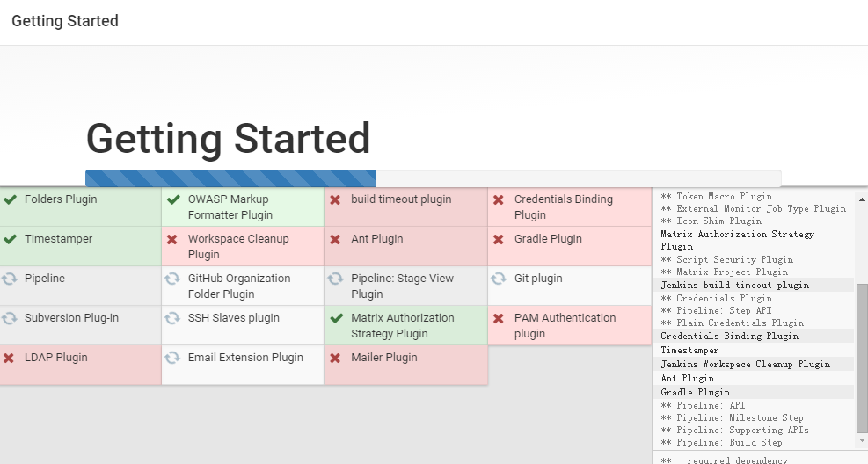Click the spinner icon next to Git plugin
The height and width of the screenshot is (464, 868).
click(x=499, y=279)
